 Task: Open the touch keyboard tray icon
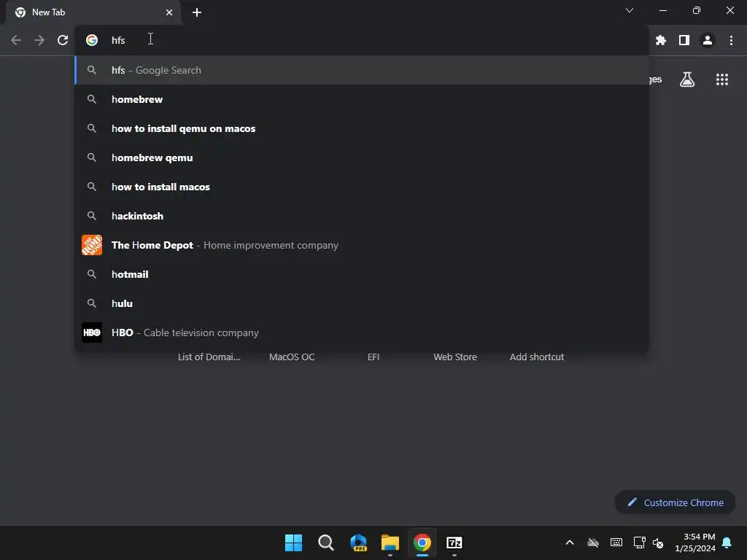click(616, 542)
